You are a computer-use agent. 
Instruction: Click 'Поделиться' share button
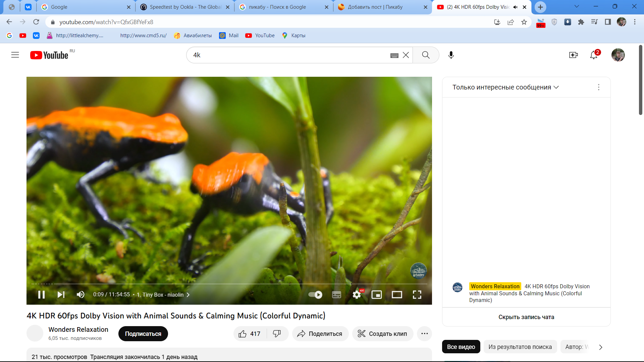320,333
